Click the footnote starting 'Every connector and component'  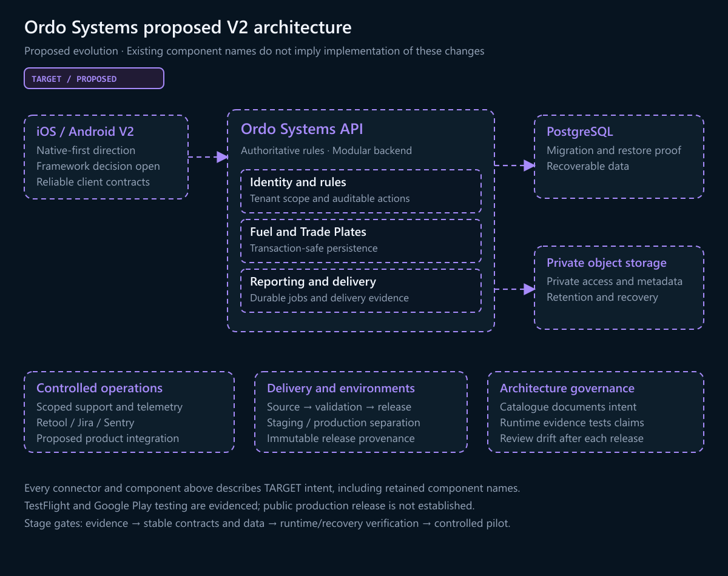tap(272, 488)
